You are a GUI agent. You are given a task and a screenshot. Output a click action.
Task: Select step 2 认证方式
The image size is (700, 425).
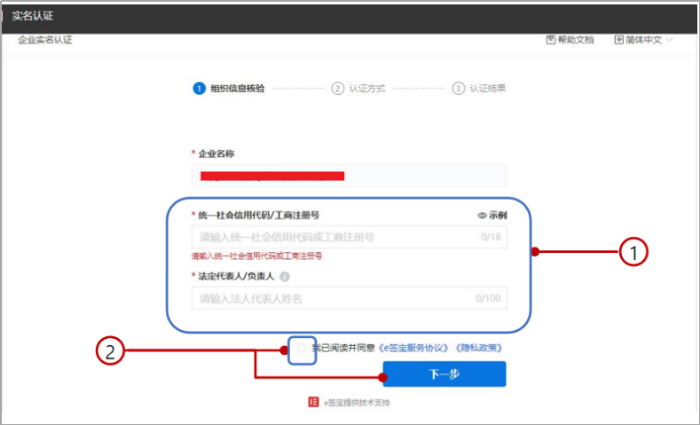pyautogui.click(x=358, y=88)
